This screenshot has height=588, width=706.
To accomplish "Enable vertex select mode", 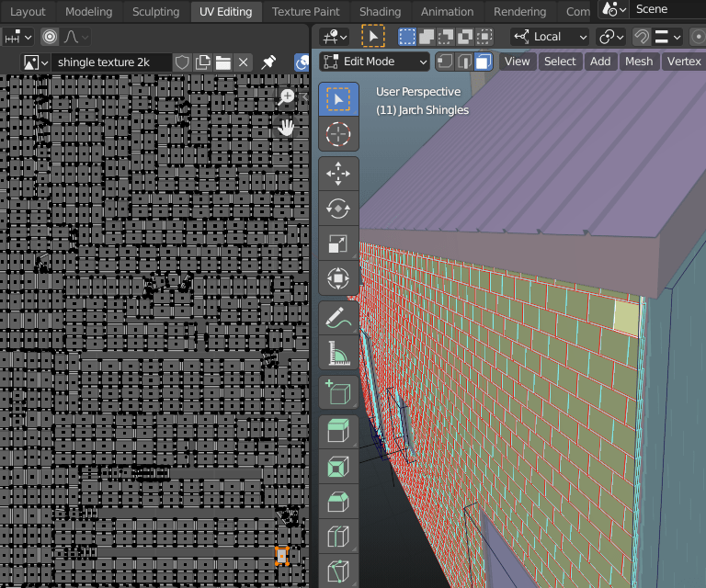I will click(x=445, y=62).
